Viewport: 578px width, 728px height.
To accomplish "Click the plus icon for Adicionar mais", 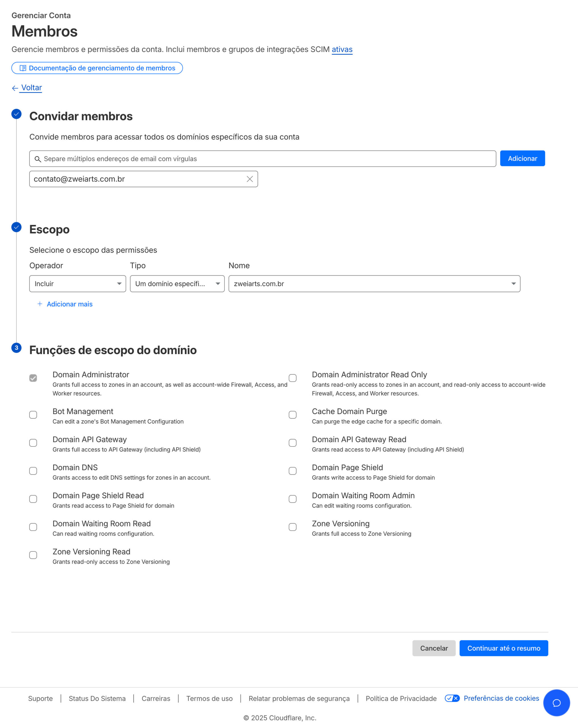I will pyautogui.click(x=40, y=304).
